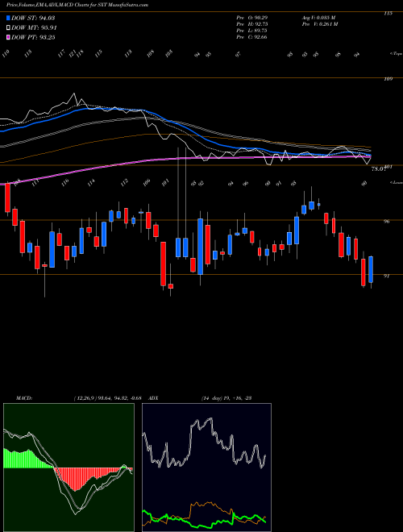Open the green MACD histogram chart panel

[x=69, y=468]
